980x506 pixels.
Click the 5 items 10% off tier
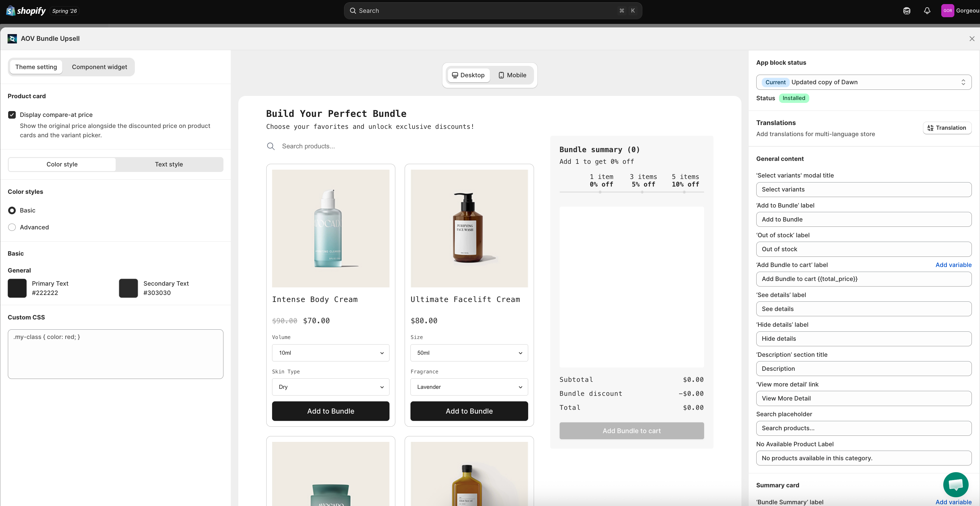[685, 180]
